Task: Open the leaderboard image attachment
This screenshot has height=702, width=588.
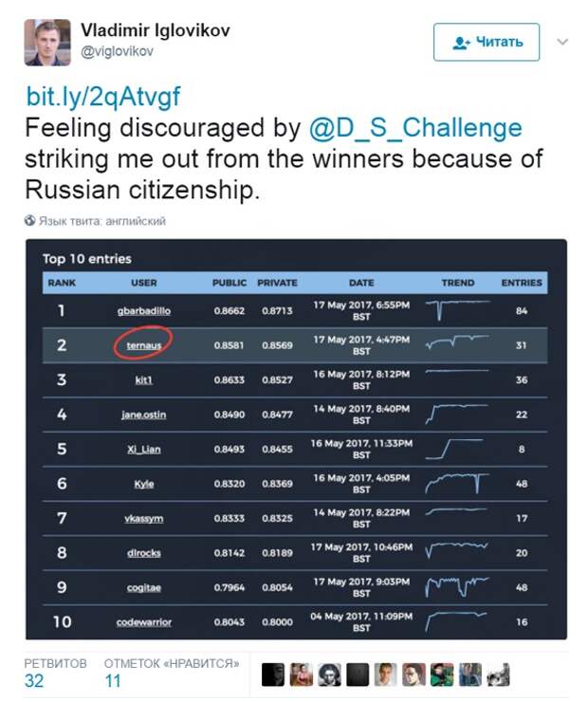Action: click(x=296, y=439)
